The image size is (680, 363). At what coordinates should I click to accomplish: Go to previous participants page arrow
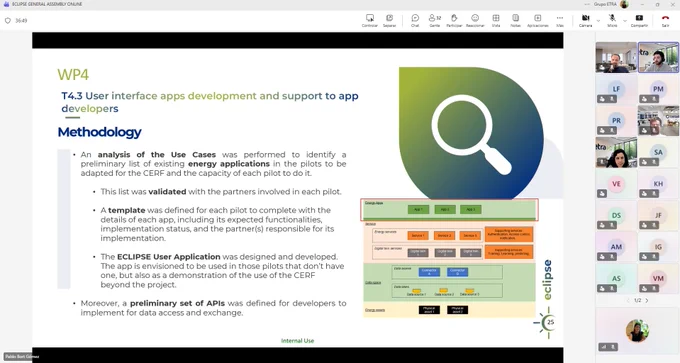(x=628, y=301)
